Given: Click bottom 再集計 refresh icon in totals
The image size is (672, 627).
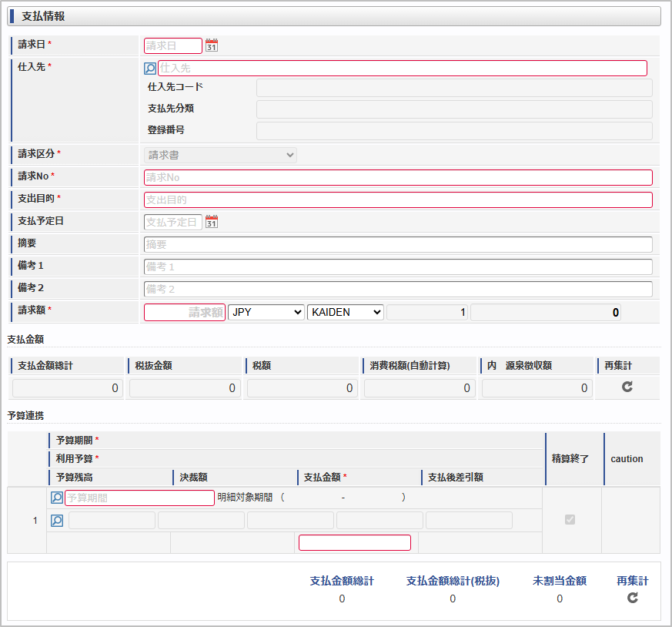Looking at the screenshot, I should (x=632, y=598).
